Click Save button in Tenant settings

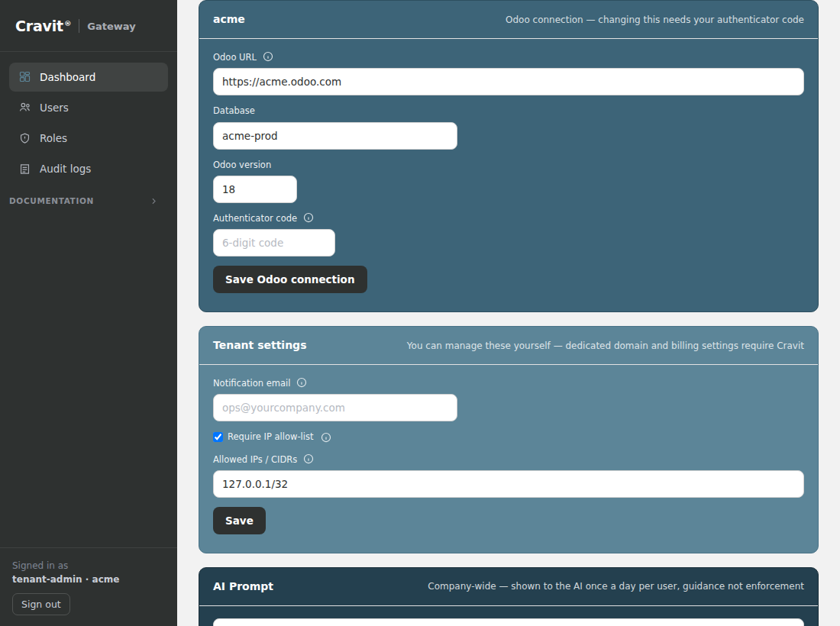[240, 521]
